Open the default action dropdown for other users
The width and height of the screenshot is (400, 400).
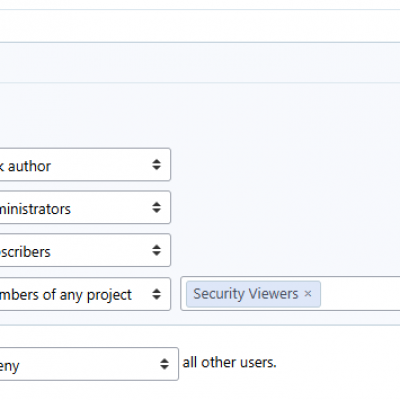(x=89, y=364)
